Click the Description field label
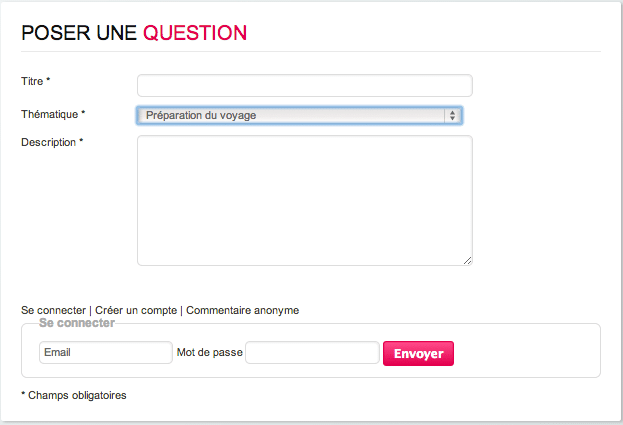This screenshot has width=623, height=425. click(x=48, y=142)
